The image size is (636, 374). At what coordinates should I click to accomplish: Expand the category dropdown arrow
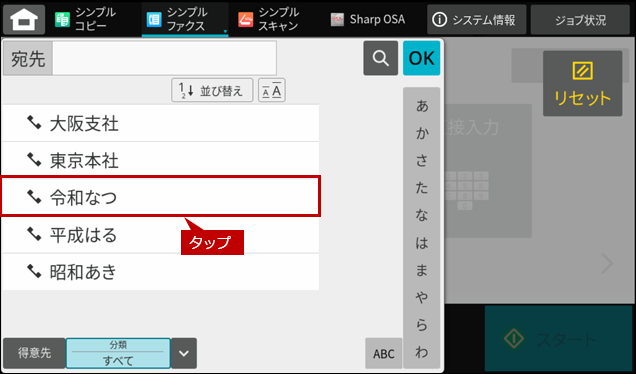[x=184, y=353]
